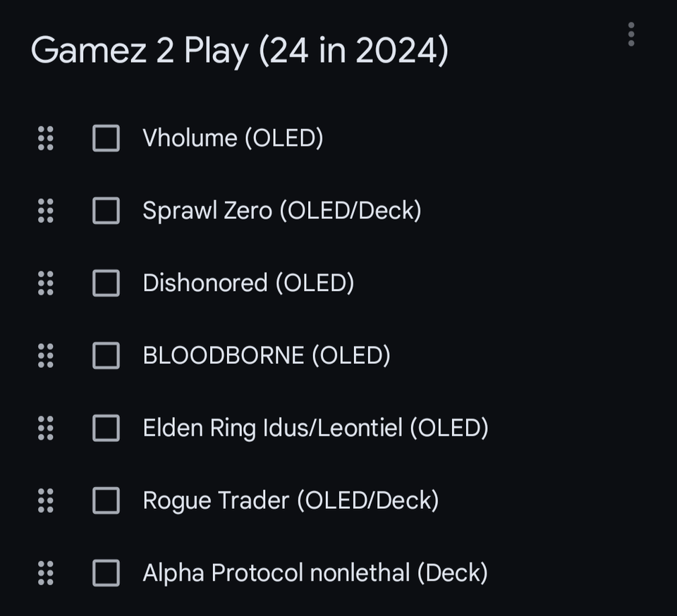Tick the Sprawl Zero checkbox
677x616 pixels.
[x=106, y=211]
